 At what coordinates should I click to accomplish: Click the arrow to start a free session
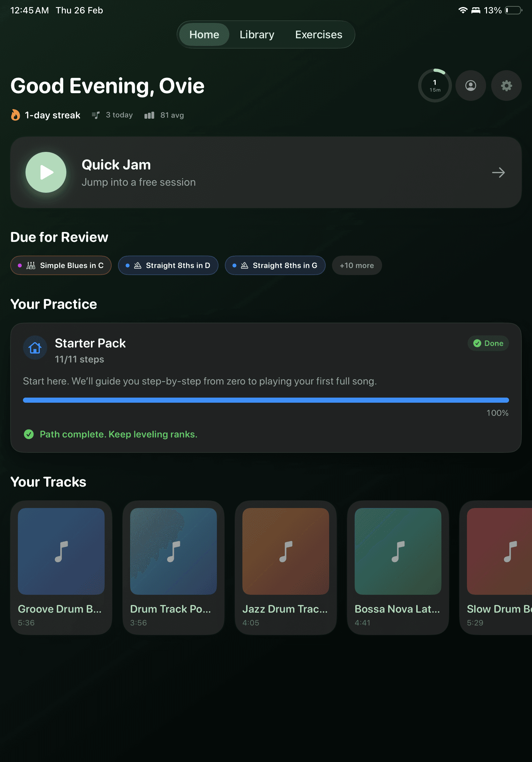(x=499, y=172)
